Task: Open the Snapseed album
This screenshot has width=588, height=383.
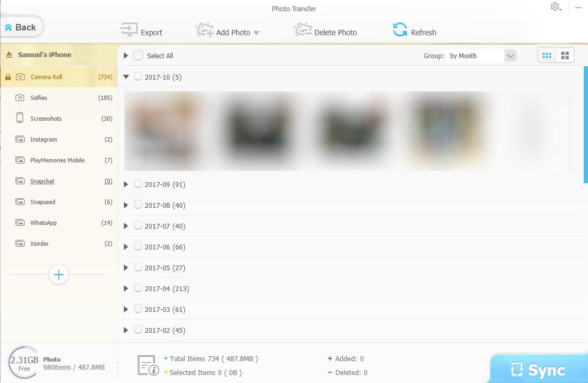Action: point(59,202)
